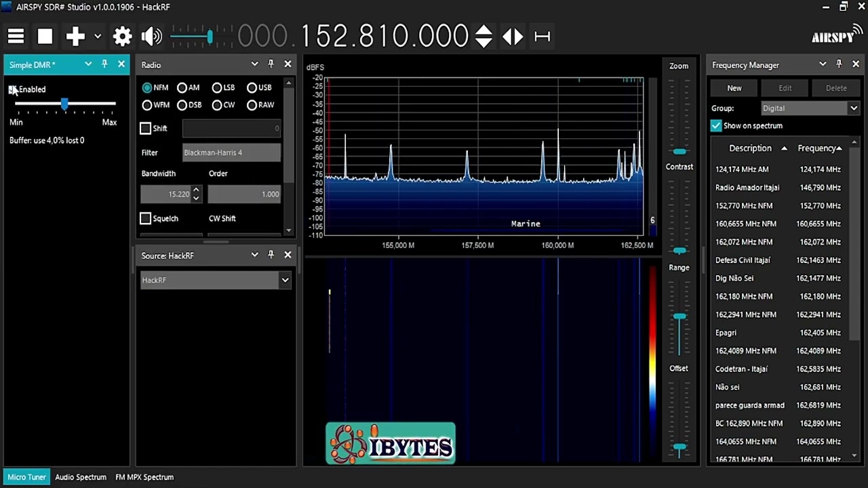Mute audio with the speaker icon
This screenshot has height=488, width=868.
152,37
